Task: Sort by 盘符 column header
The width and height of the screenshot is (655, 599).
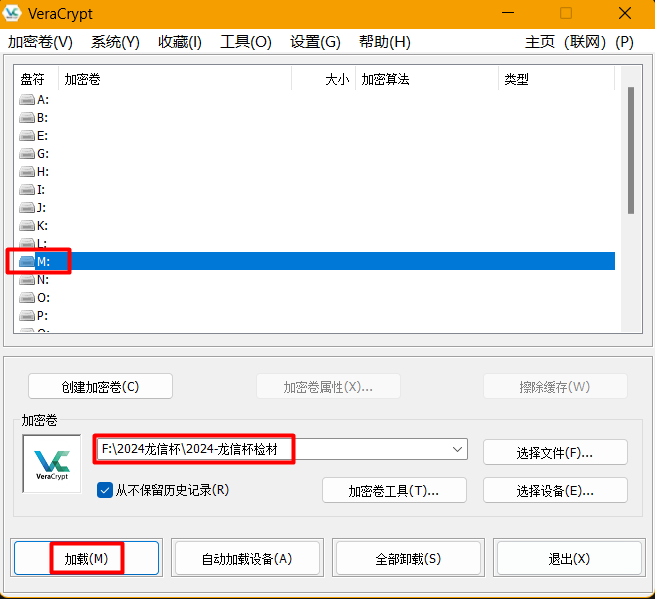Action: point(36,79)
